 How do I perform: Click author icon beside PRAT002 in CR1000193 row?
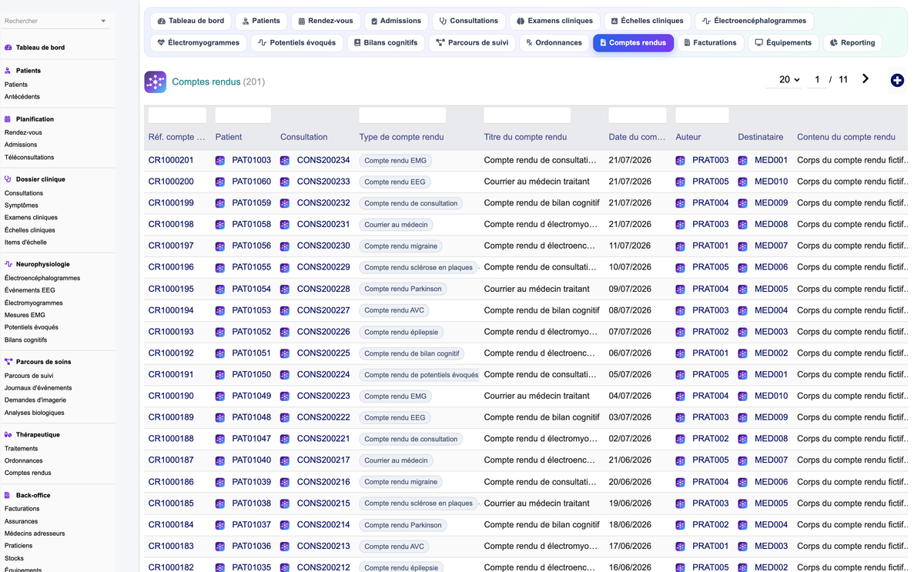click(x=680, y=333)
